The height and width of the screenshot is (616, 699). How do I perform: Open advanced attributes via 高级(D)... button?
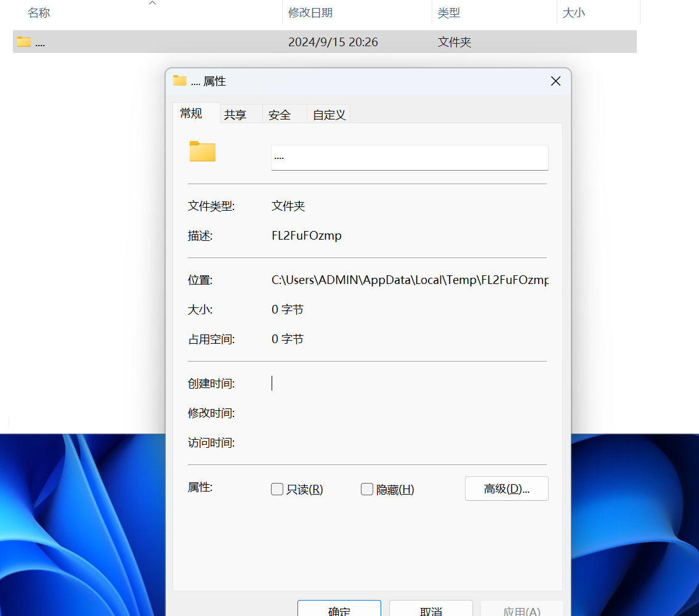click(506, 488)
